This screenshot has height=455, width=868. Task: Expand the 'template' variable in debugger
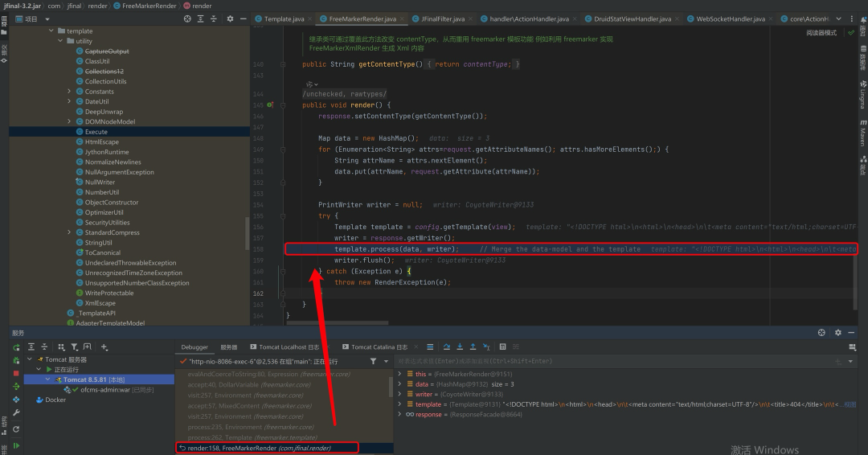[399, 404]
